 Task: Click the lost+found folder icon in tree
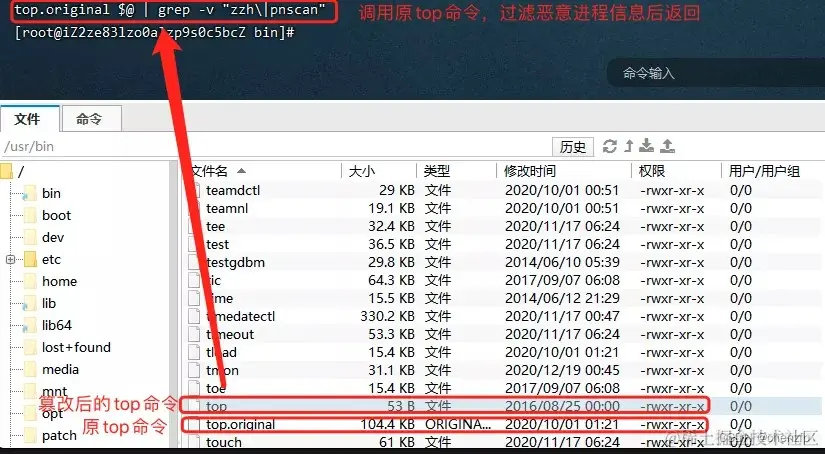[x=30, y=348]
